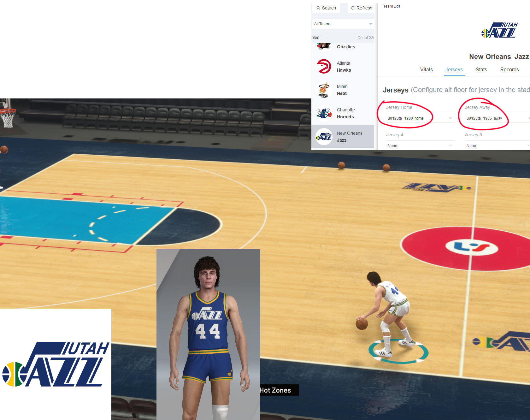Open the All Teams dropdown
The height and width of the screenshot is (420, 530).
point(343,24)
